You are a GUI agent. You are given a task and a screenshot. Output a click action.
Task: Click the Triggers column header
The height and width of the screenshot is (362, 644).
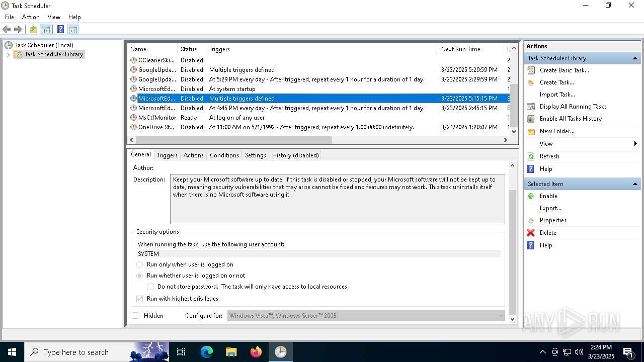pyautogui.click(x=322, y=49)
